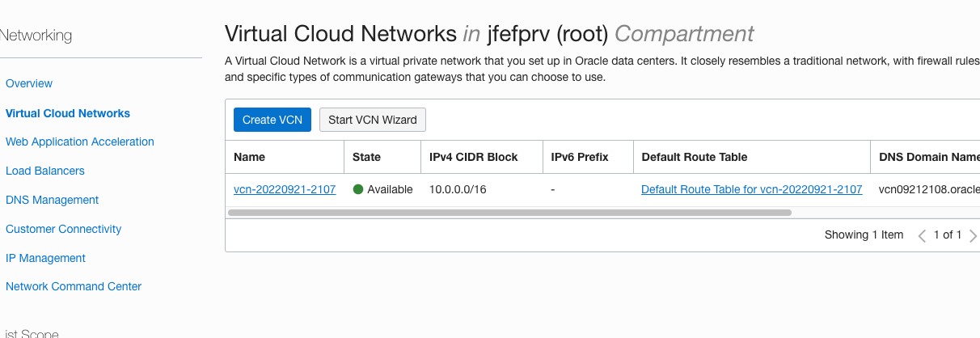Open Network Command Center
Screen dimensions: 980x338
point(74,286)
